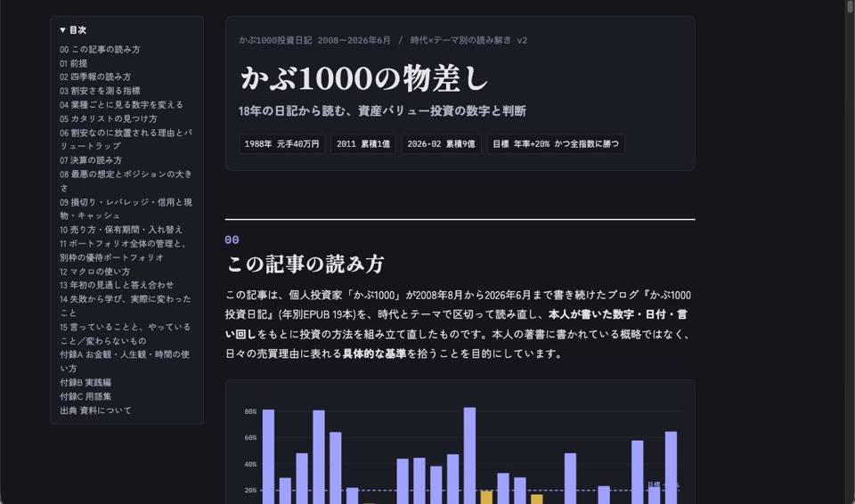Jump to 14 失敗から学び section

pyautogui.click(x=126, y=305)
